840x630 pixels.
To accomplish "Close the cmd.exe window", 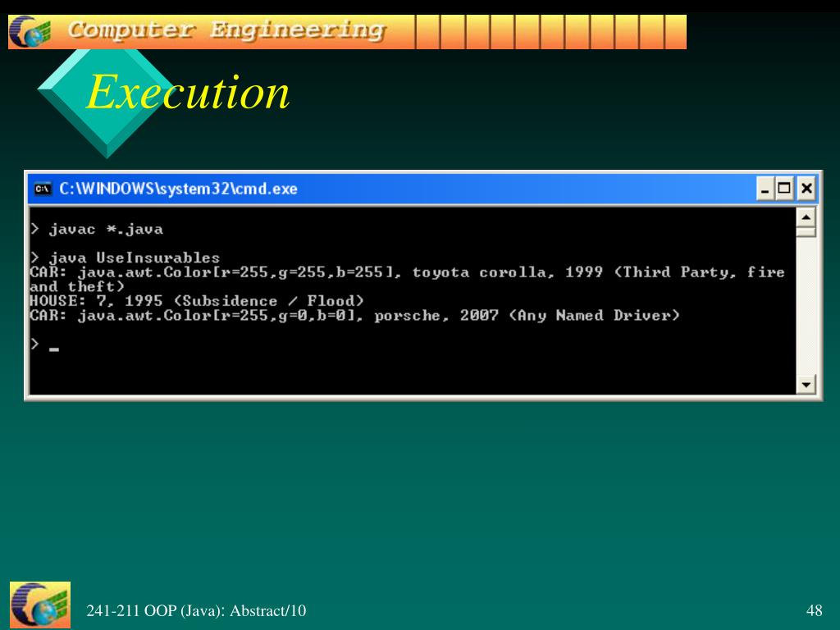I will click(x=806, y=189).
